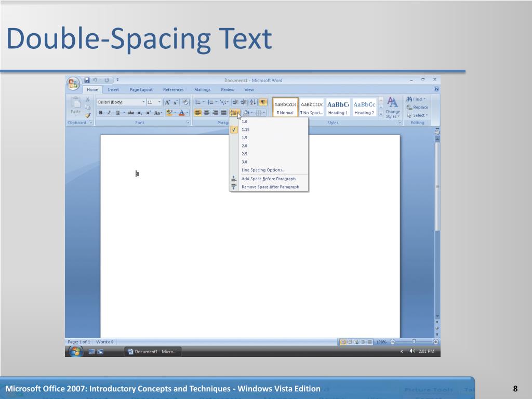
Task: Toggle Italic formatting
Action: pos(109,113)
